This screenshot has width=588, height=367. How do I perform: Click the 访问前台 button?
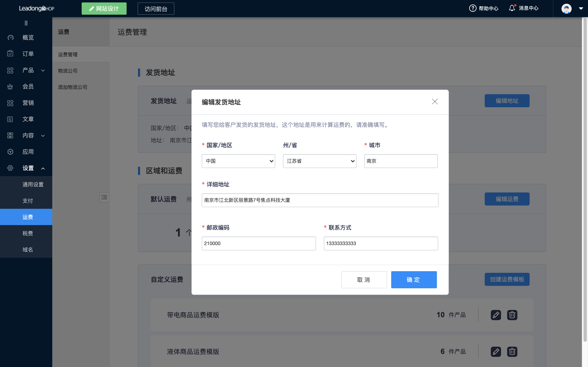pos(156,9)
